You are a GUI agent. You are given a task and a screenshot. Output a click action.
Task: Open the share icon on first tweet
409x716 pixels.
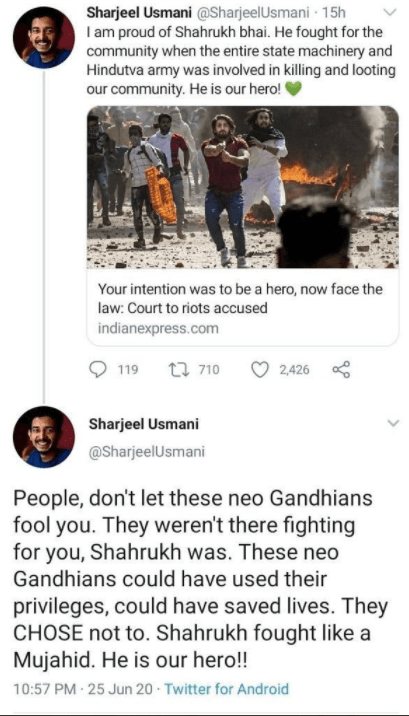click(x=341, y=369)
